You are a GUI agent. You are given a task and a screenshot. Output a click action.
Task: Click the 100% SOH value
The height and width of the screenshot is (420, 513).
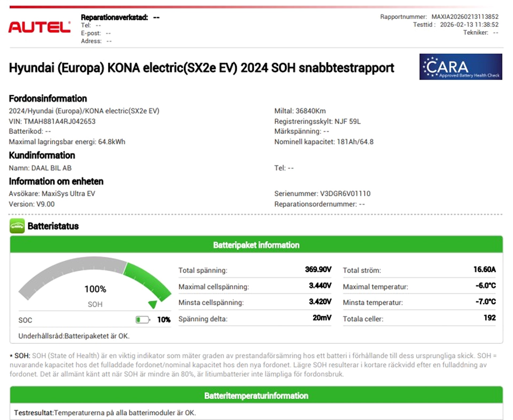[95, 289]
